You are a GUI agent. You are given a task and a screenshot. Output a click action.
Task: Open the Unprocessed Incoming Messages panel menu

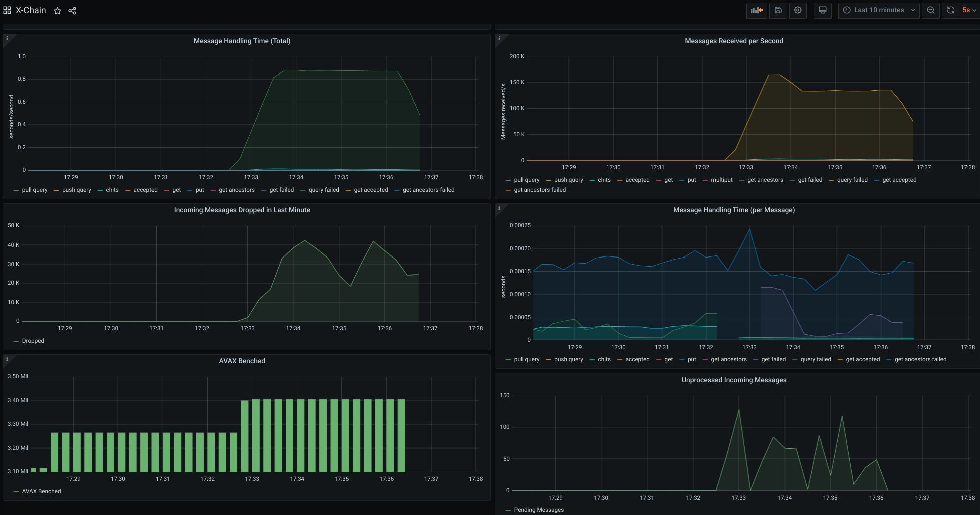pyautogui.click(x=734, y=380)
